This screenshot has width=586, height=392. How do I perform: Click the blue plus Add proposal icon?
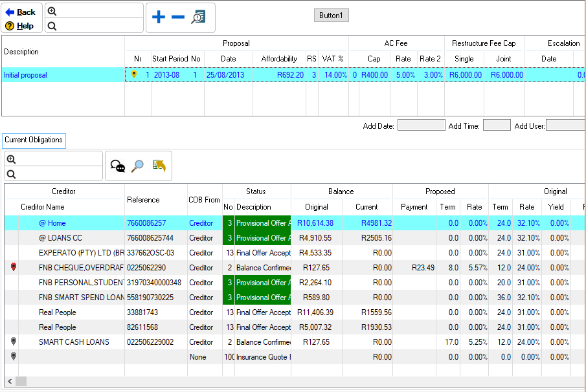click(x=159, y=17)
